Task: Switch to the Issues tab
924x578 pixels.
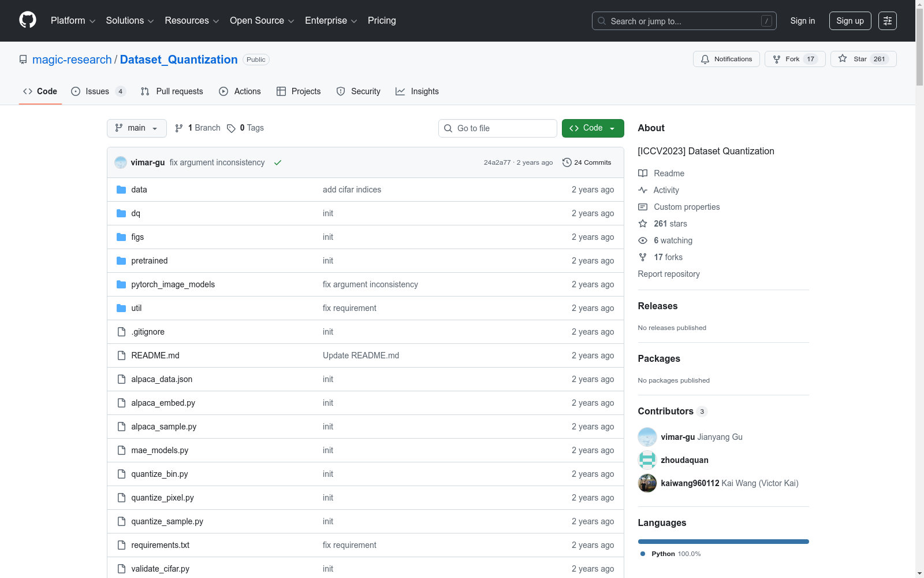Action: point(98,91)
